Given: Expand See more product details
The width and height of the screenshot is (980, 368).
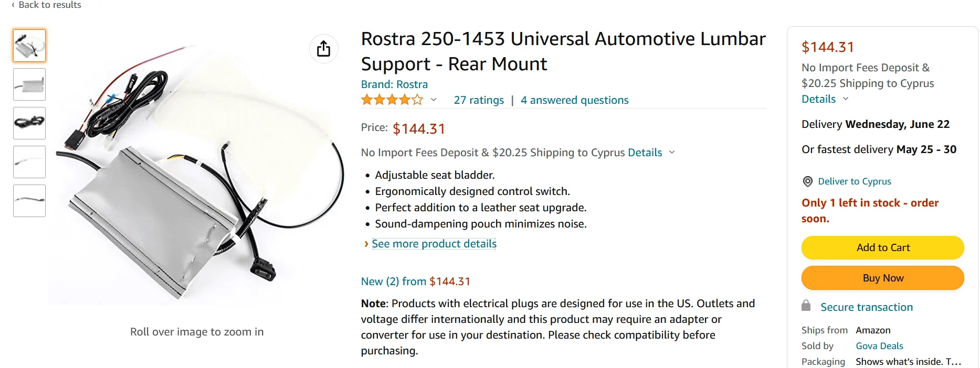Looking at the screenshot, I should [x=434, y=244].
